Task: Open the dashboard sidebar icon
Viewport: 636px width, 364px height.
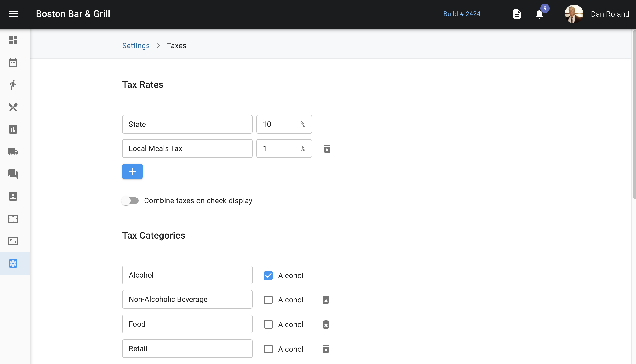Action: click(x=13, y=40)
